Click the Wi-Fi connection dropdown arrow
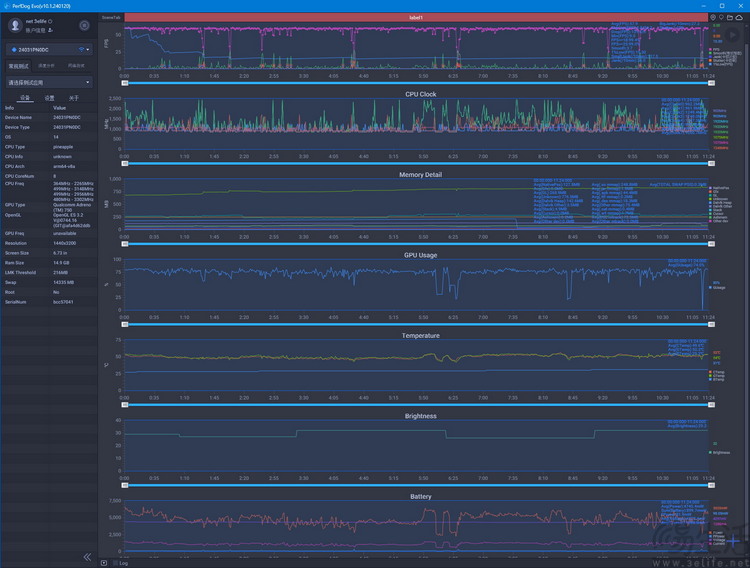This screenshot has width=750, height=568. coord(88,49)
